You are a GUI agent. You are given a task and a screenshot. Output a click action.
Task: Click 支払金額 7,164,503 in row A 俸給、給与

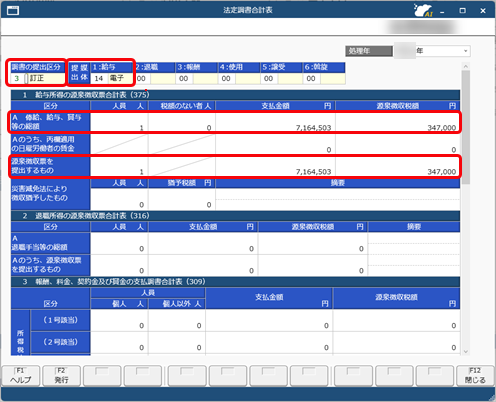click(275, 122)
